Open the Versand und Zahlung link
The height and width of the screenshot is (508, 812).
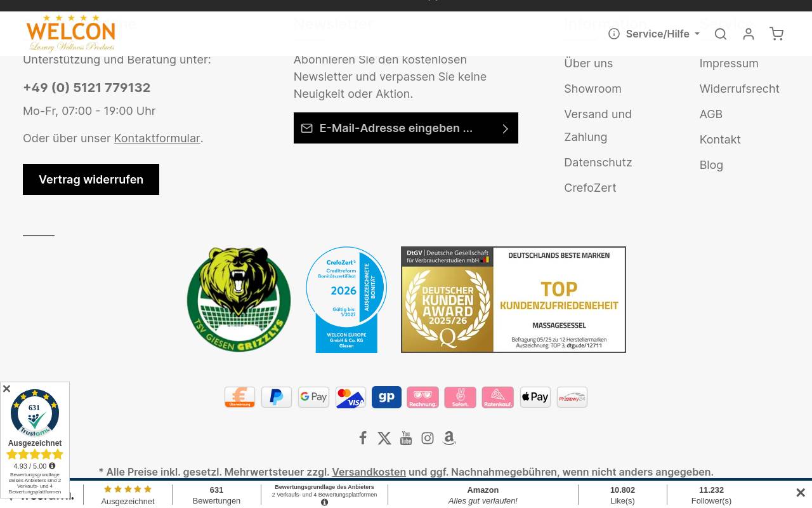[x=598, y=125]
